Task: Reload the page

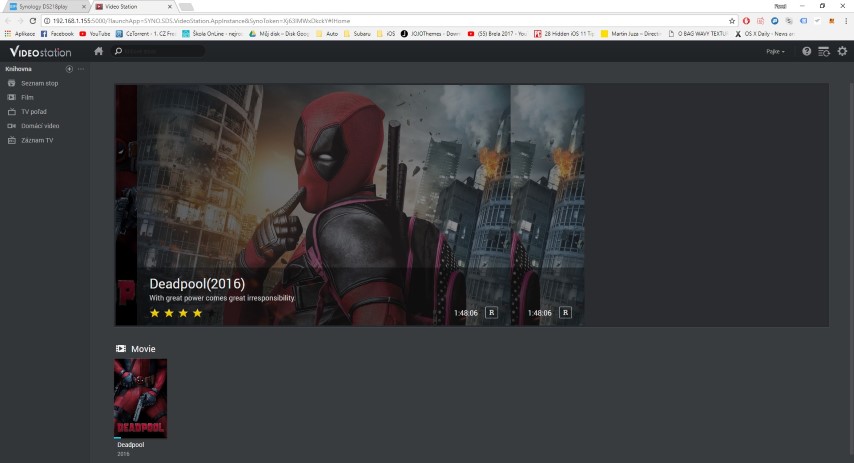Action: point(33,21)
